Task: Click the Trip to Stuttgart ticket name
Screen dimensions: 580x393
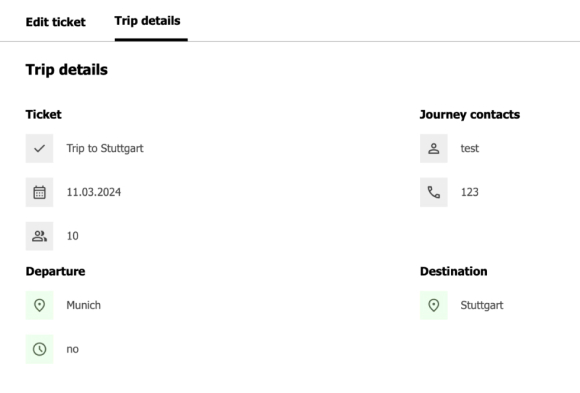Action: click(x=105, y=148)
